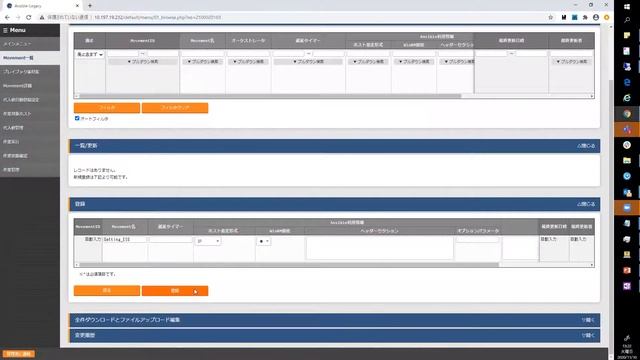This screenshot has height=360, width=640.
Task: Click the Movement名 field containing Setting_IIS
Action: 124,239
